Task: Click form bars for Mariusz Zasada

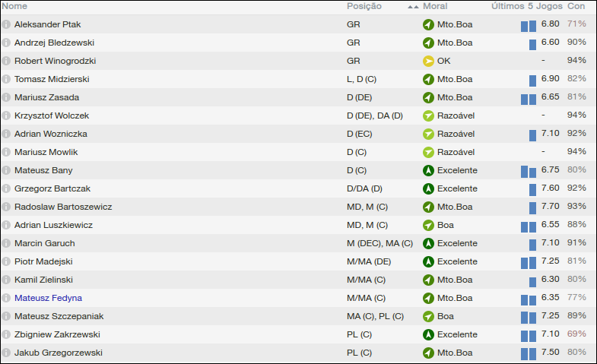Action: coord(529,98)
